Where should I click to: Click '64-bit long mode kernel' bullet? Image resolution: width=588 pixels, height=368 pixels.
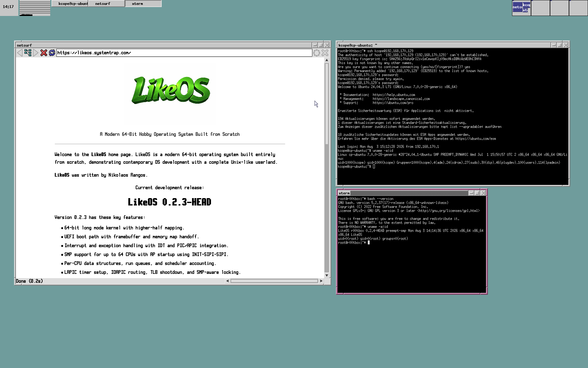tap(124, 228)
